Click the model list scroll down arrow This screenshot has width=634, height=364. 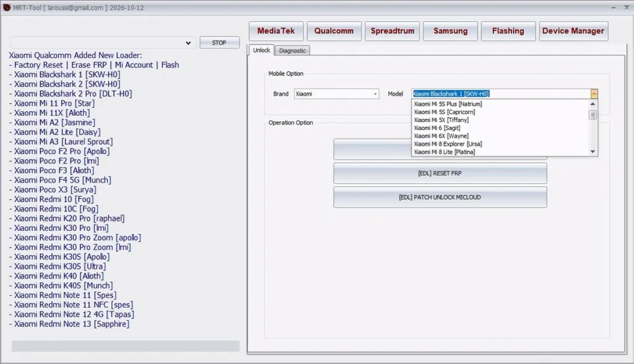[593, 152]
